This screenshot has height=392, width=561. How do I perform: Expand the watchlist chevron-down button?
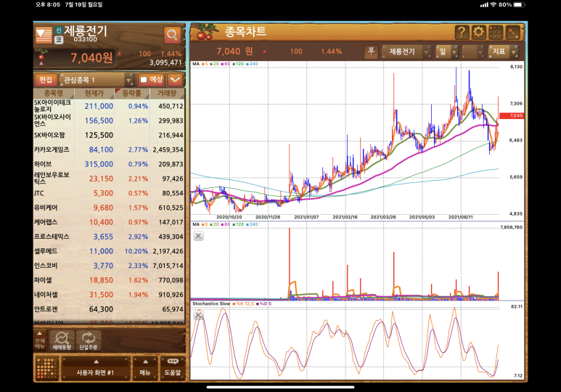pyautogui.click(x=175, y=80)
